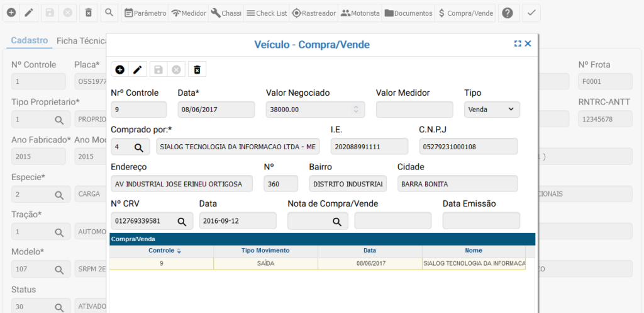Screen dimensions: 644x313
Task: Sort table by Controle column header
Action: (x=162, y=251)
